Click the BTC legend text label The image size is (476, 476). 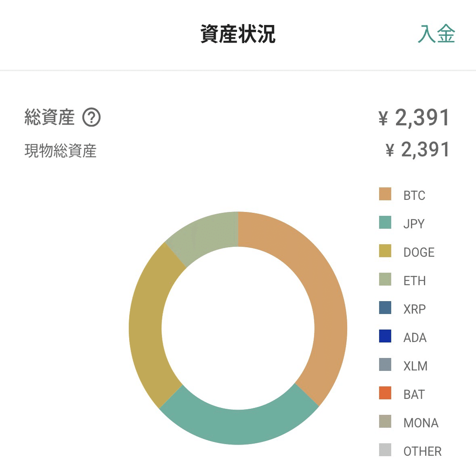[414, 195]
